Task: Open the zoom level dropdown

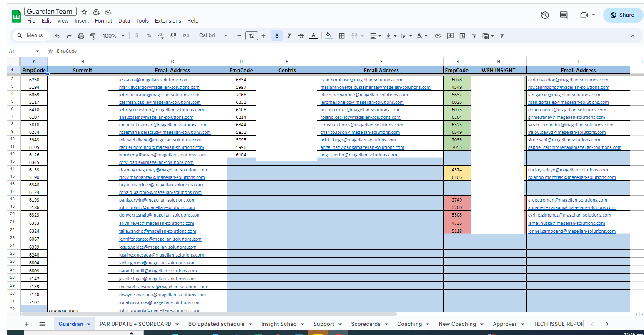Action: tap(114, 36)
